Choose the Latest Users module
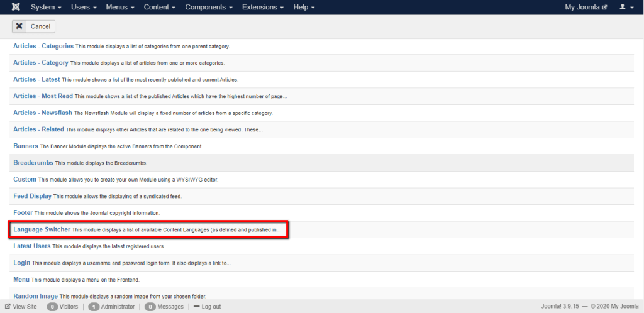Viewport: 644px width, 313px height. 32,246
